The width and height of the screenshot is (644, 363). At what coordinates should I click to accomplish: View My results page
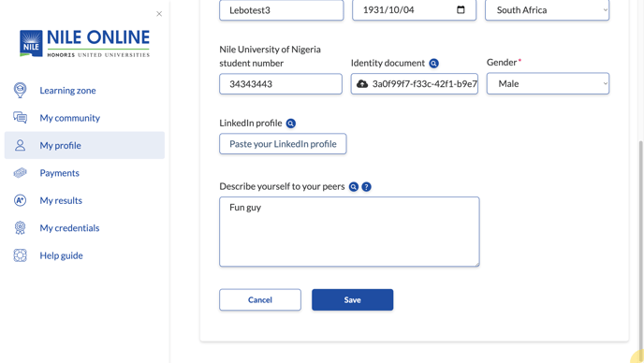(84, 200)
